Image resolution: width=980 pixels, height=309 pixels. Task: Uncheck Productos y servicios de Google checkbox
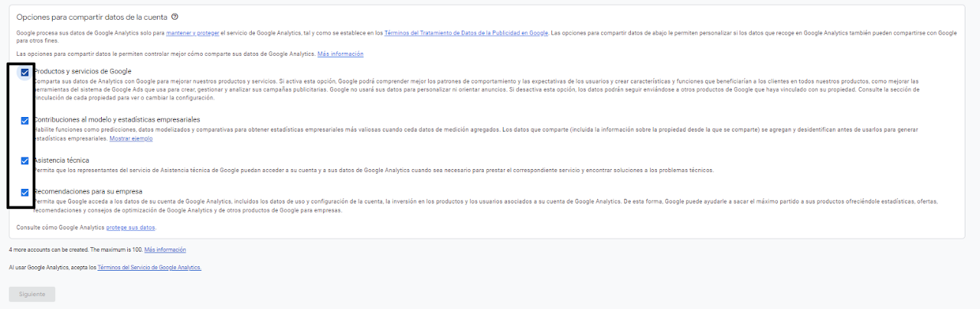(x=25, y=73)
